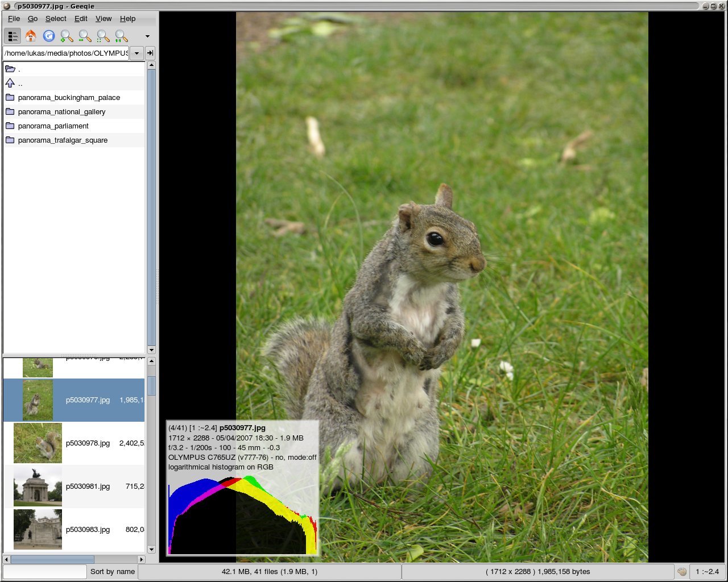This screenshot has height=582, width=728.
Task: Select the p5030978.jpg file name
Action: (x=88, y=443)
